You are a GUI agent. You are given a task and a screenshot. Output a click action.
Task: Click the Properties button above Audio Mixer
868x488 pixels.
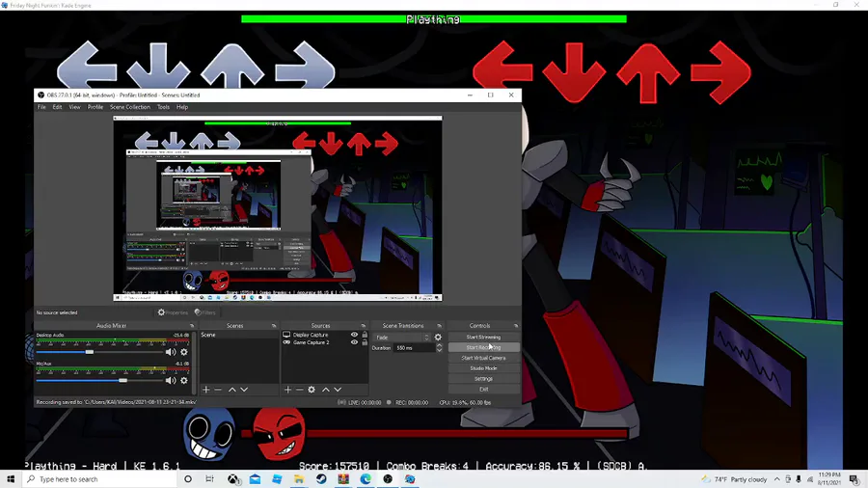[173, 312]
